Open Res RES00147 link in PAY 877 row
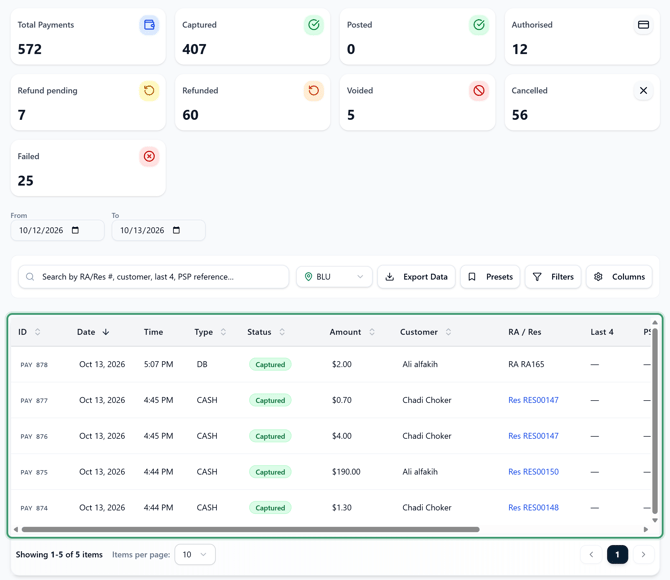 point(533,400)
